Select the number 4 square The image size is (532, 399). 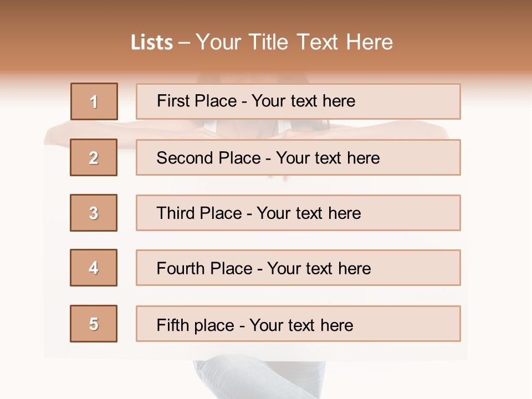coord(94,268)
